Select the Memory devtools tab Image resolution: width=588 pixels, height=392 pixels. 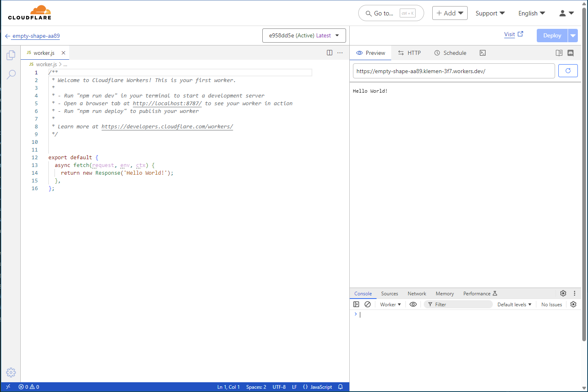click(444, 293)
